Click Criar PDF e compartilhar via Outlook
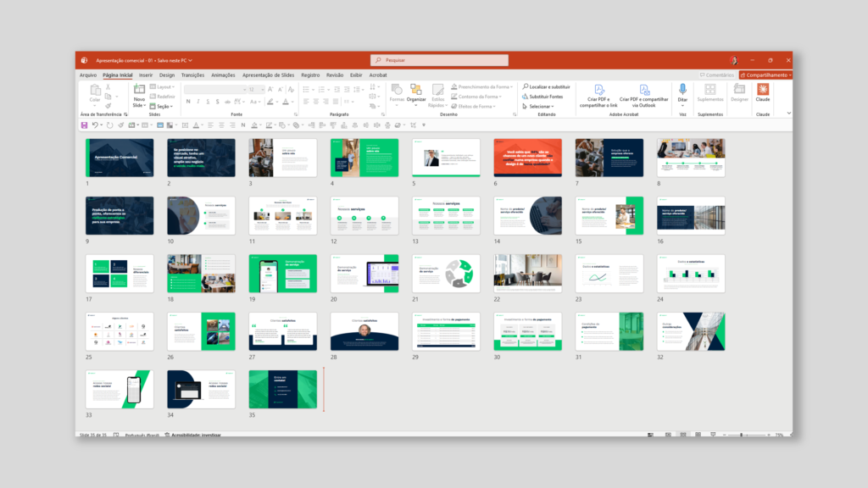This screenshot has width=868, height=488. point(643,96)
